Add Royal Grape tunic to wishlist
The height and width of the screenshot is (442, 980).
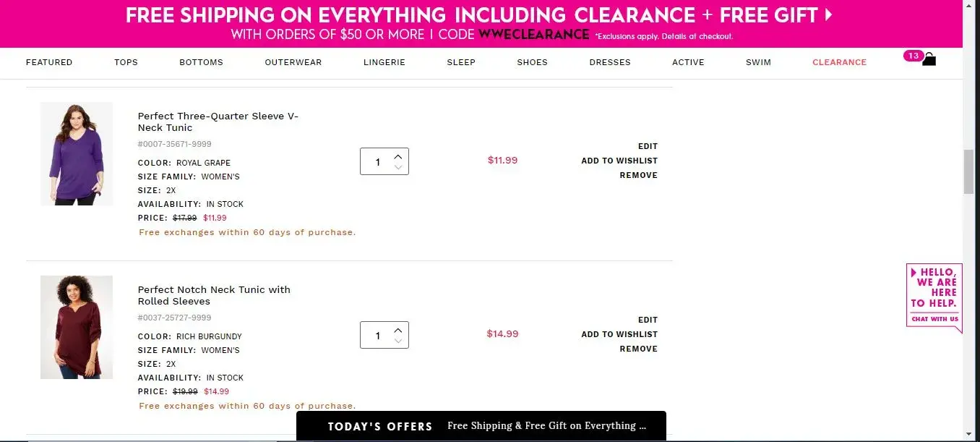coord(619,161)
